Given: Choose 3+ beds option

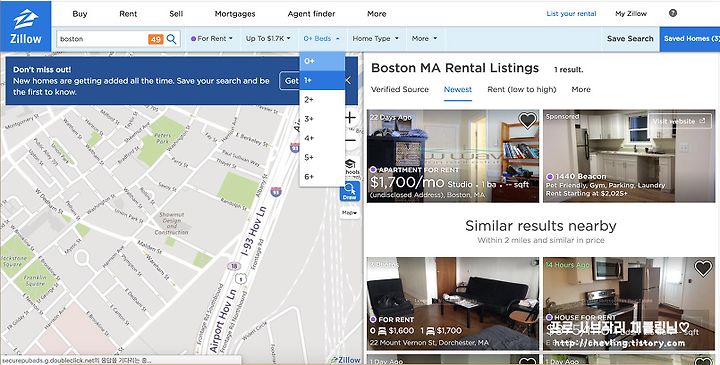Looking at the screenshot, I should coord(322,119).
